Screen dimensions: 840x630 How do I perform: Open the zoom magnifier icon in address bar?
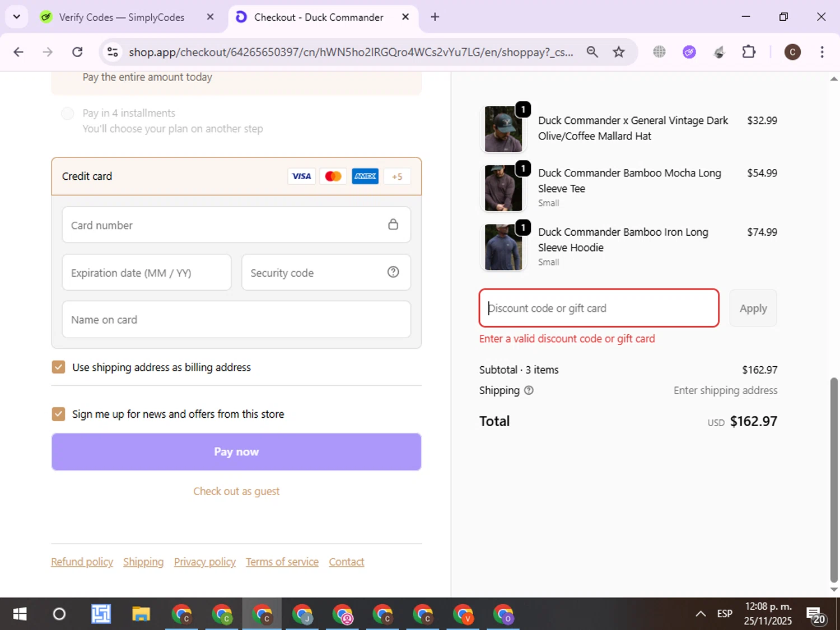click(x=592, y=52)
